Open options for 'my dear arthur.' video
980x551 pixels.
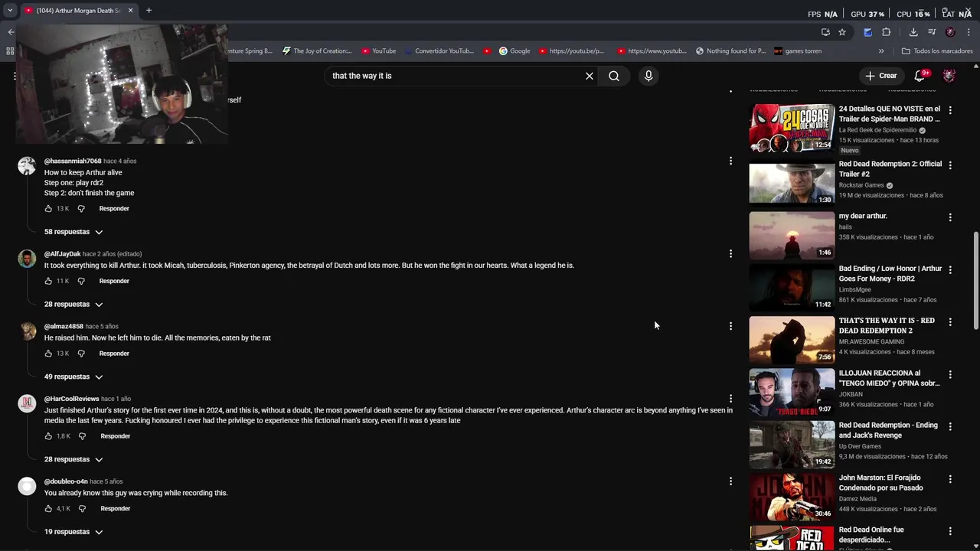[x=950, y=217]
